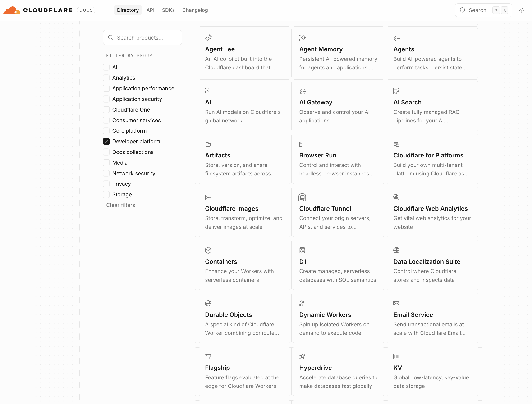Click 'Feature flags evaluated at the edge' text
The image size is (532, 404).
click(242, 382)
